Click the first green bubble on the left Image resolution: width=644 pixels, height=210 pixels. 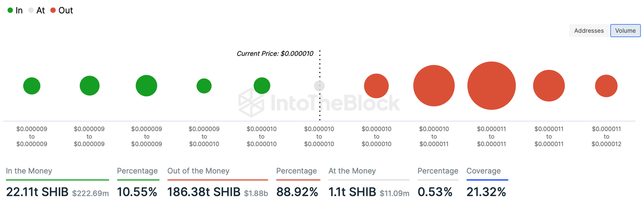coord(31,86)
